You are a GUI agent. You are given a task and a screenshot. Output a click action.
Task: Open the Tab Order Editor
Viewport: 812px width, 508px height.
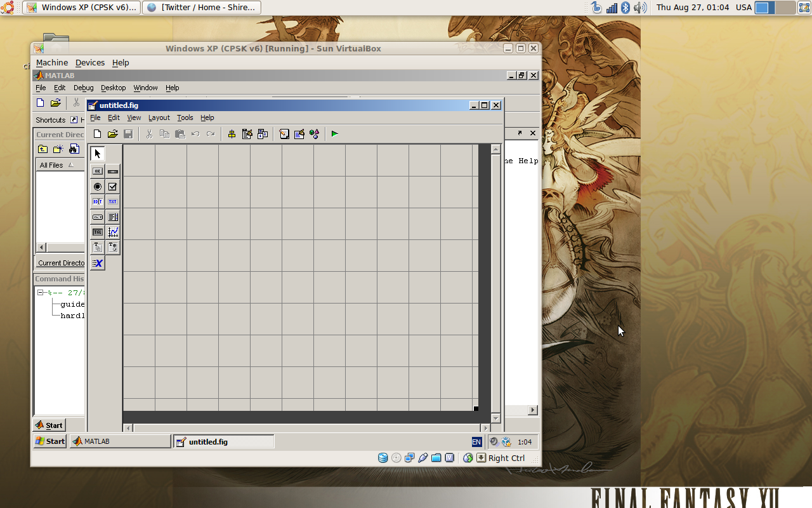pos(262,134)
